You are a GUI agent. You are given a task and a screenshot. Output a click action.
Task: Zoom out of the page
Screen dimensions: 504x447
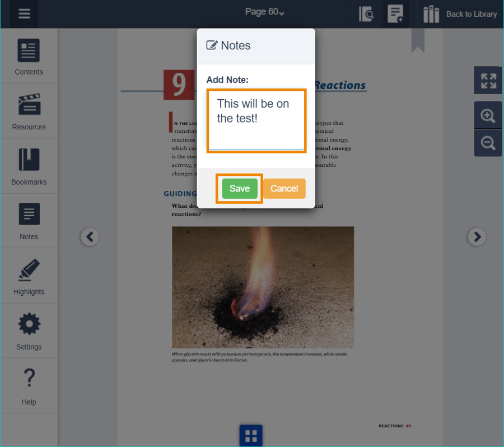pyautogui.click(x=488, y=143)
